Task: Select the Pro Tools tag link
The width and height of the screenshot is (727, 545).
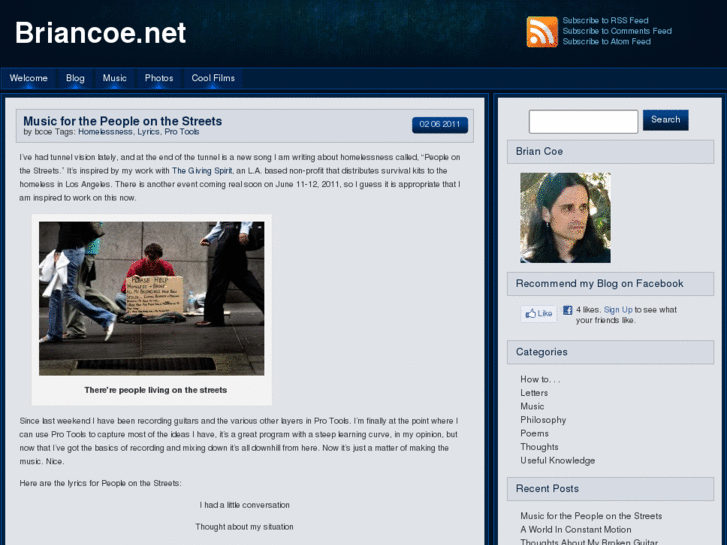Action: pyautogui.click(x=182, y=132)
